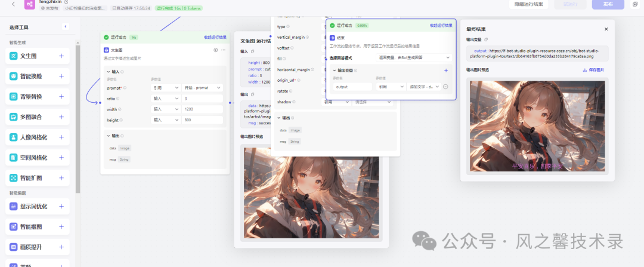Close the 最终结果 panel
This screenshot has height=267, width=644.
pos(606,29)
